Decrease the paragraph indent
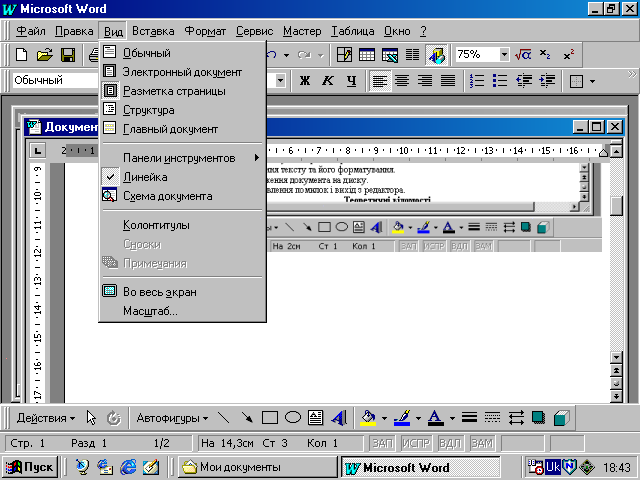This screenshot has width=640, height=480. pos(524,81)
